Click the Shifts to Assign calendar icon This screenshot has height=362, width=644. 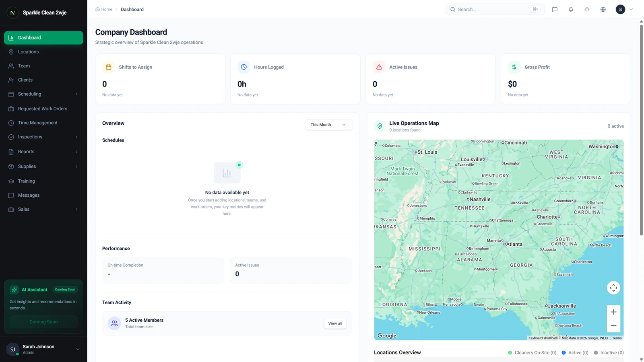(x=109, y=67)
